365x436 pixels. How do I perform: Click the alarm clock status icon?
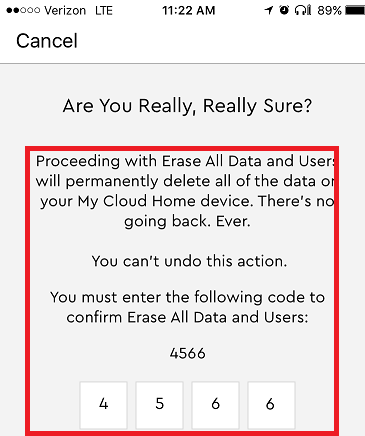284,10
